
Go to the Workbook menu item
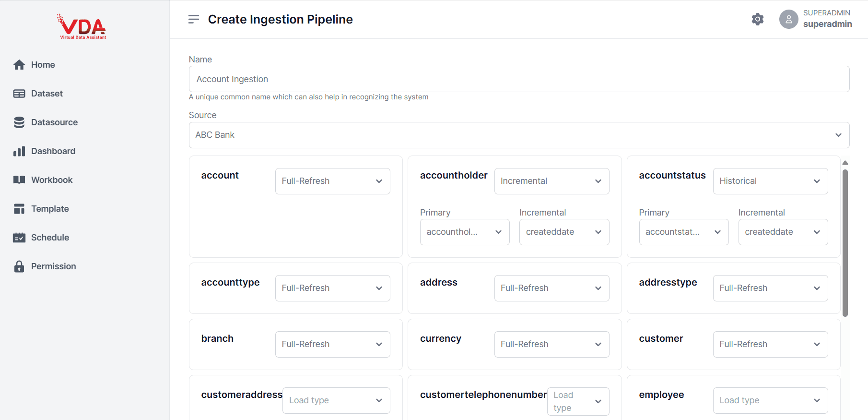pos(52,180)
